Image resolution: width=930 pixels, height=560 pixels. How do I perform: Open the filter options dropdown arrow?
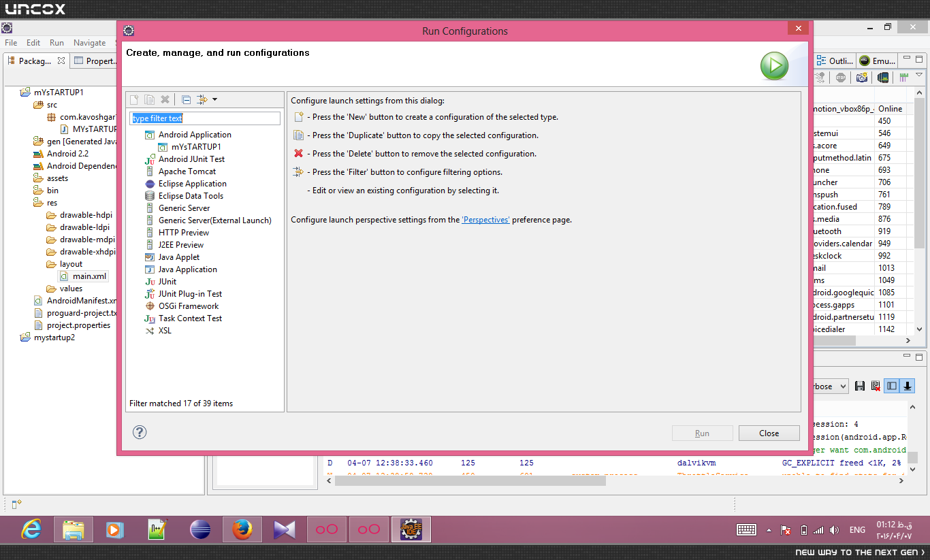pyautogui.click(x=214, y=99)
